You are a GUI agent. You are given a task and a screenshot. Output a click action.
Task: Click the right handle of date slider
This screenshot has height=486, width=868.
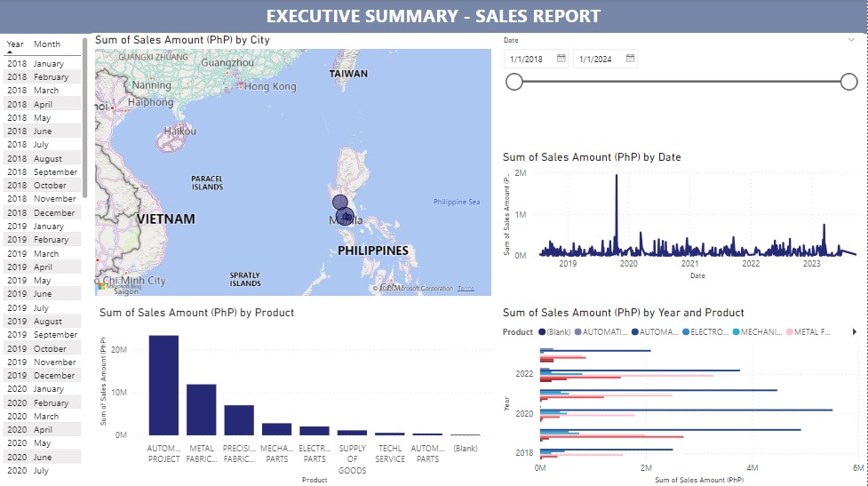(x=848, y=82)
